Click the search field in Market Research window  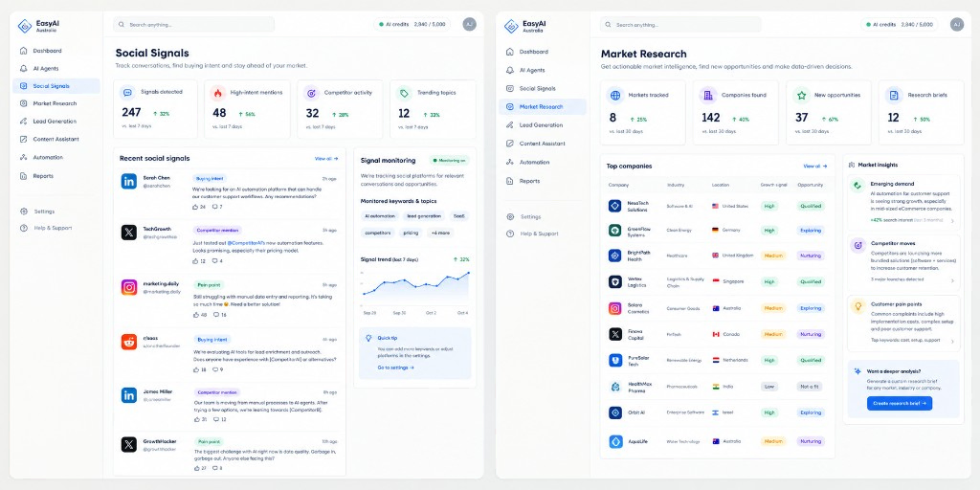[680, 24]
